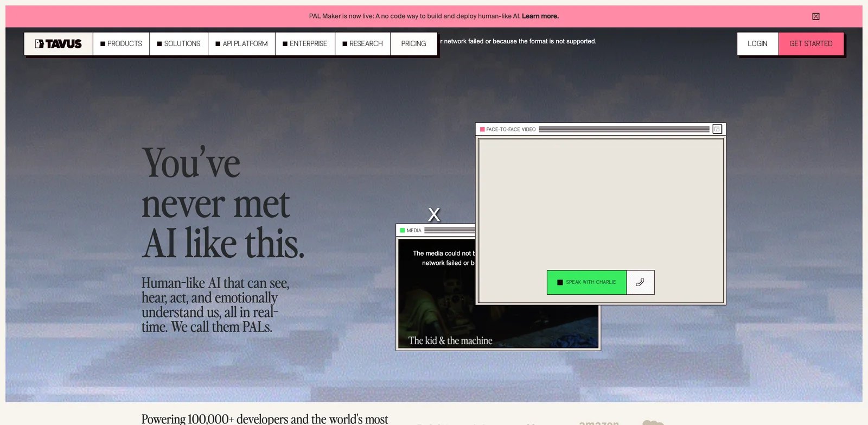Click the white X above Media window

pos(434,214)
